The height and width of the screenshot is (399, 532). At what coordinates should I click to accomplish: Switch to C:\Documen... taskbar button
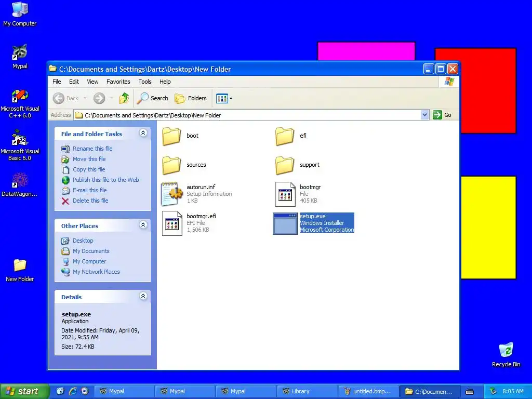point(430,391)
